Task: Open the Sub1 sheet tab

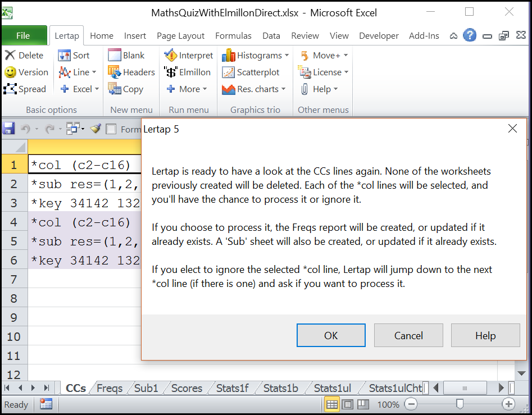Action: [x=146, y=388]
